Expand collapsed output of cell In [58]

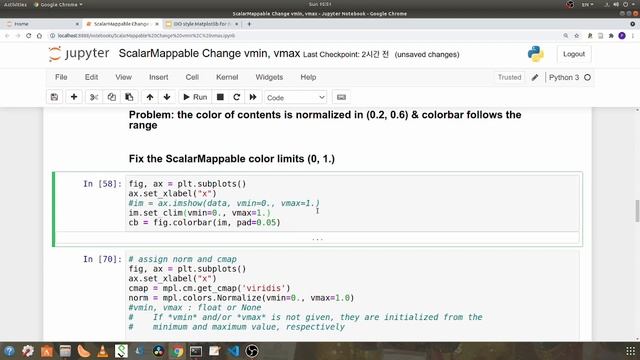317,238
